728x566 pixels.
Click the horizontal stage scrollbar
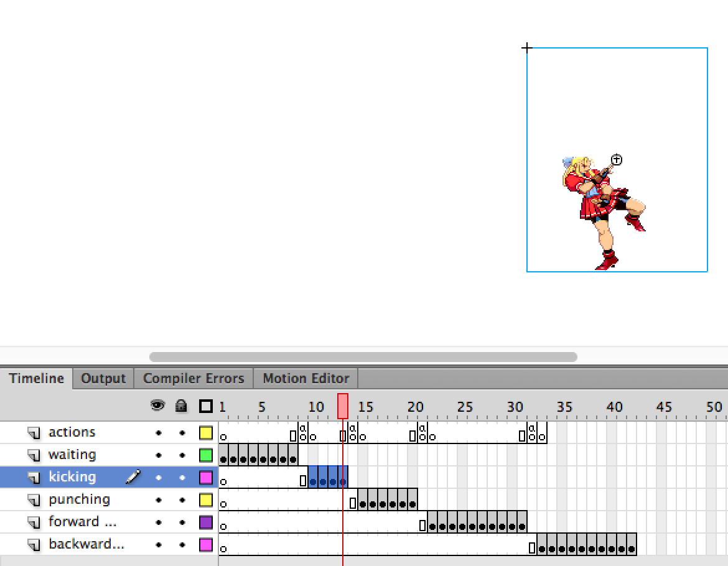coord(363,357)
